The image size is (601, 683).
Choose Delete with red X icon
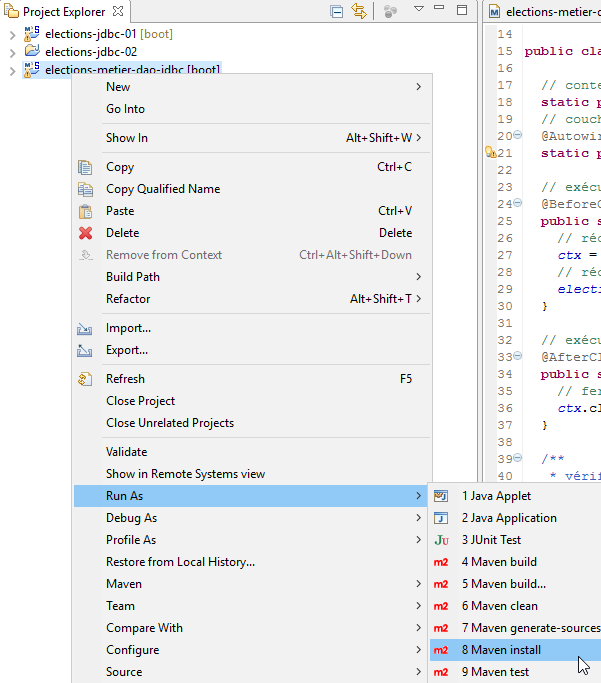(x=122, y=233)
